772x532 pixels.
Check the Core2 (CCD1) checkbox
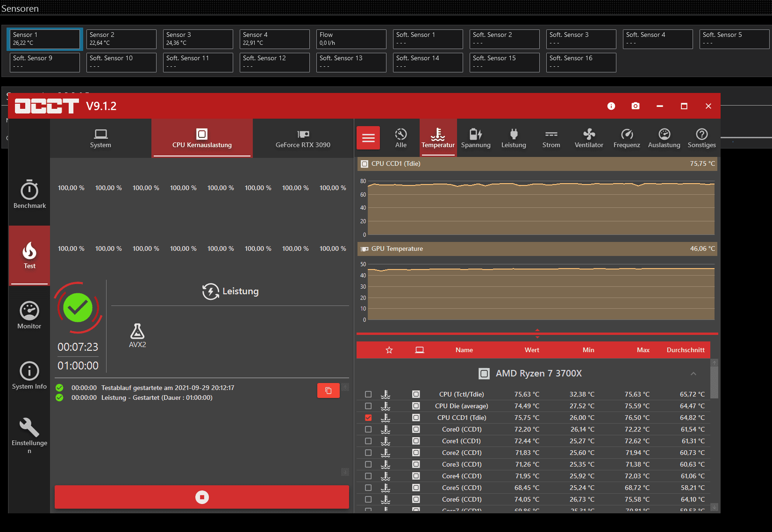coord(368,453)
